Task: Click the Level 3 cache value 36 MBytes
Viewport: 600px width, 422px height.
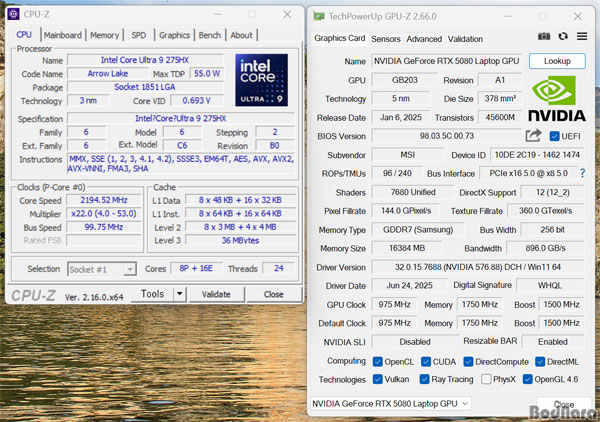Action: [x=240, y=240]
